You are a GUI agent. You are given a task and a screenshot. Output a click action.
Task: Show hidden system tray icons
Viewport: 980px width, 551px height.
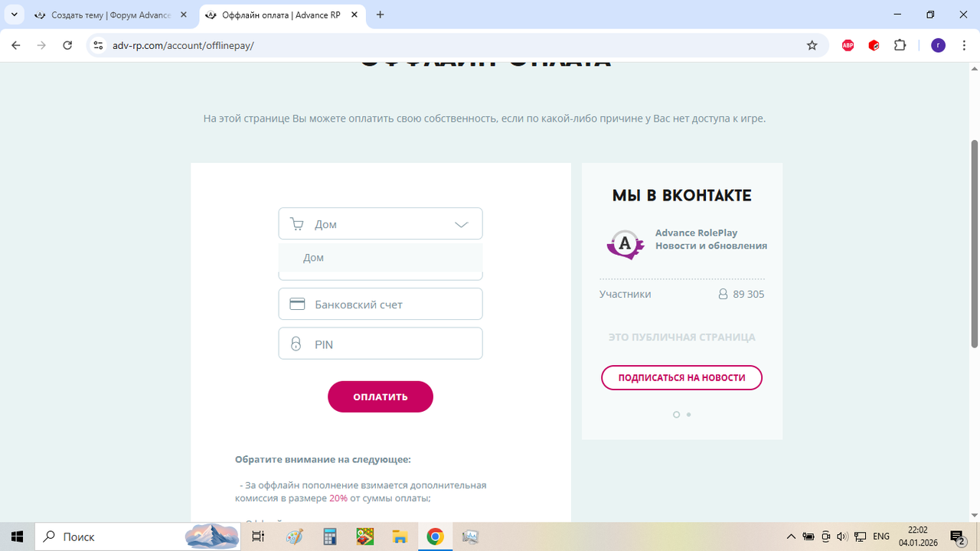pos(791,536)
